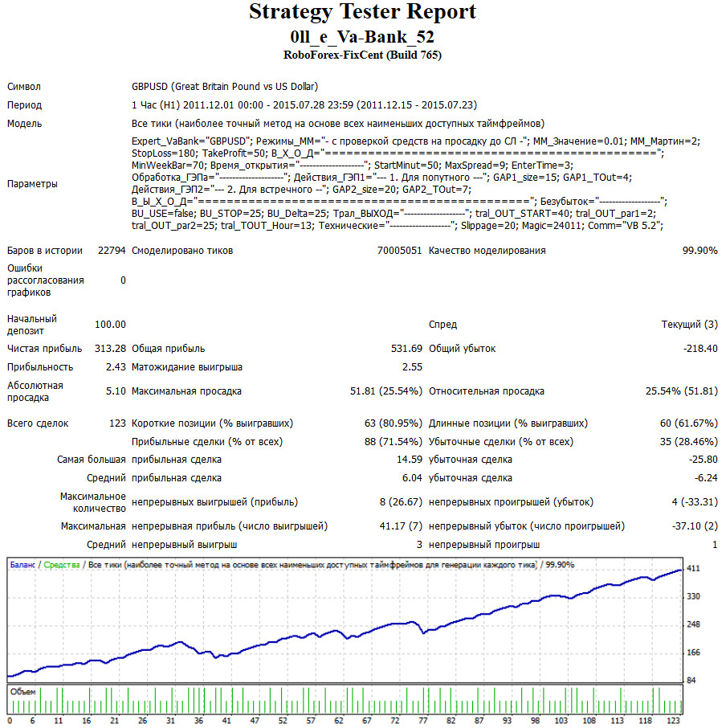The width and height of the screenshot is (726, 728).
Task: Select profit factor value 2.43
Action: coord(116,367)
